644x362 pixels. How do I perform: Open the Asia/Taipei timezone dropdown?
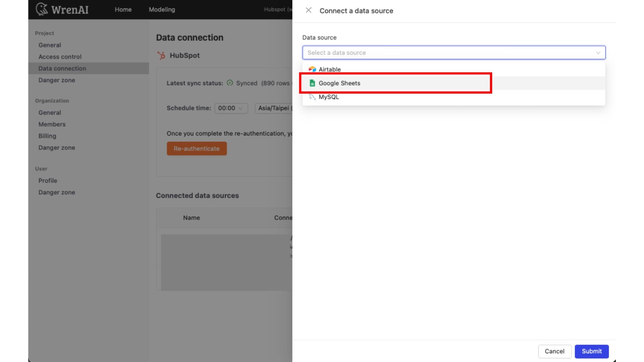tap(274, 108)
